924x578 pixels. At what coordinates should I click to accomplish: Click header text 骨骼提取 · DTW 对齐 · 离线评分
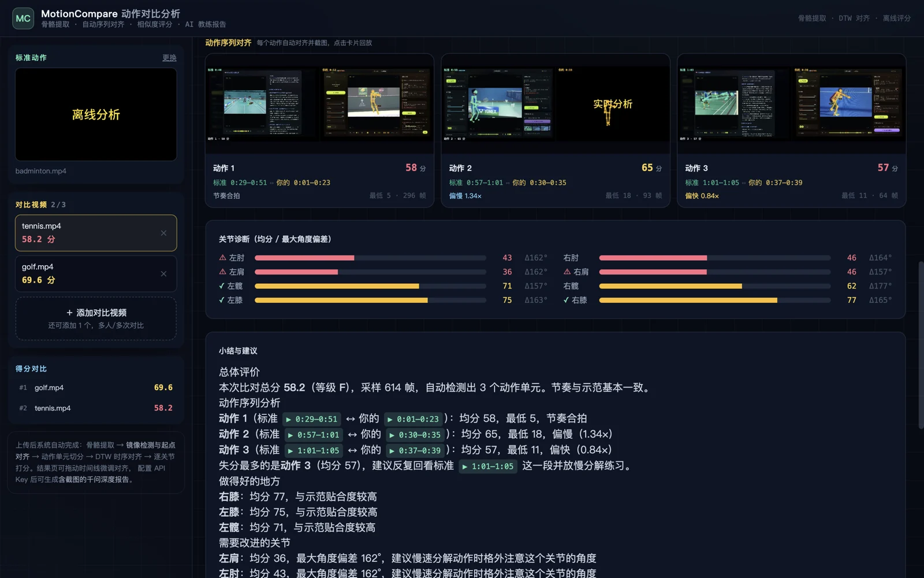[x=854, y=18]
